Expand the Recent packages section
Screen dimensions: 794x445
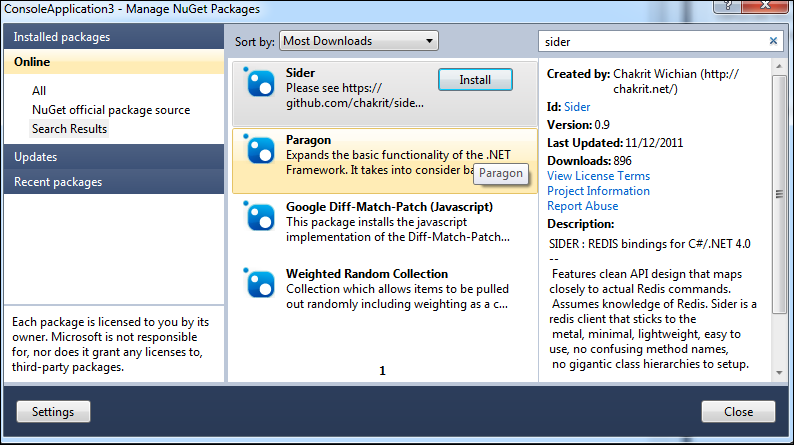pyautogui.click(x=114, y=182)
